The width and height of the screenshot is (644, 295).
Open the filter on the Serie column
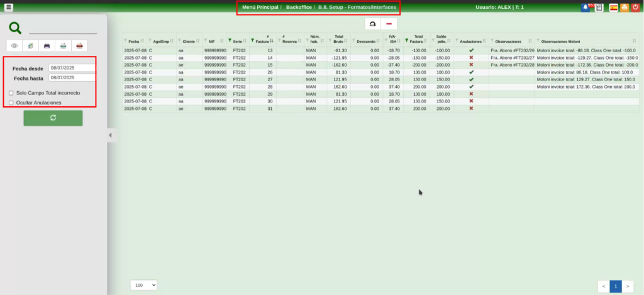[x=230, y=41]
